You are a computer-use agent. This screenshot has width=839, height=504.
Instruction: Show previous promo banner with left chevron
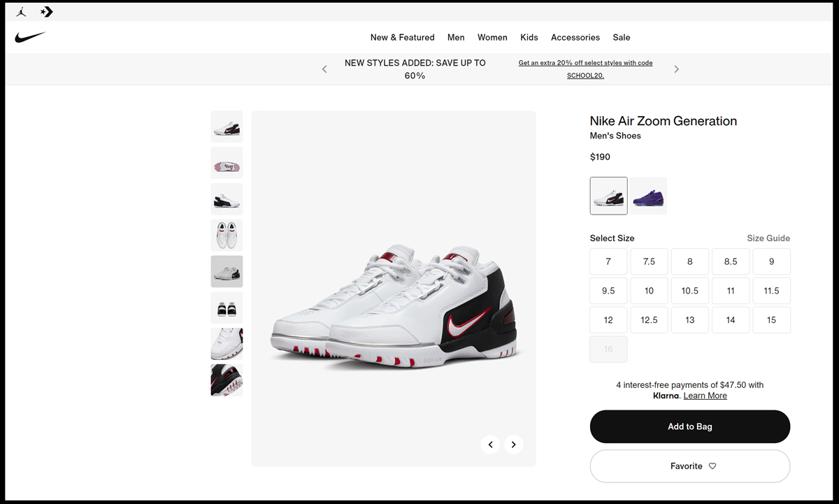(324, 69)
